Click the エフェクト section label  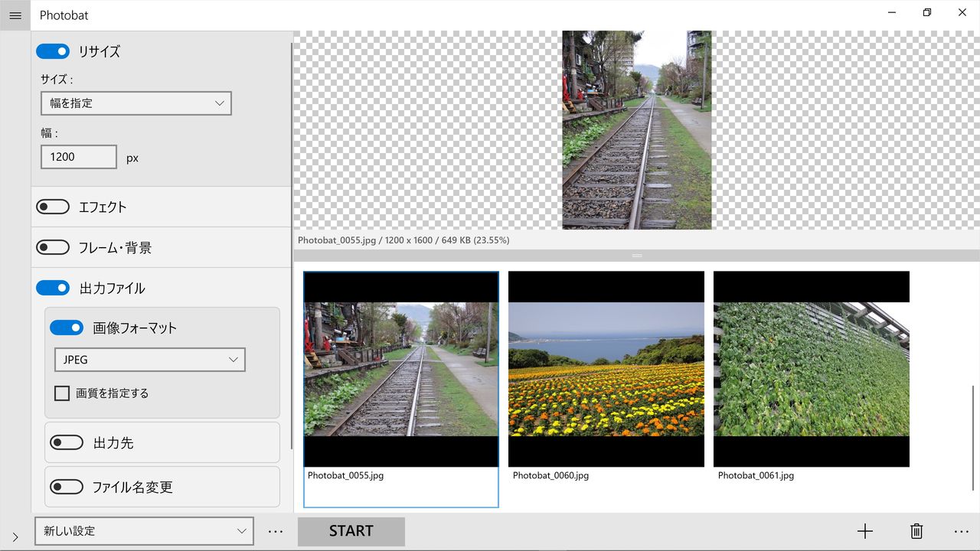103,207
